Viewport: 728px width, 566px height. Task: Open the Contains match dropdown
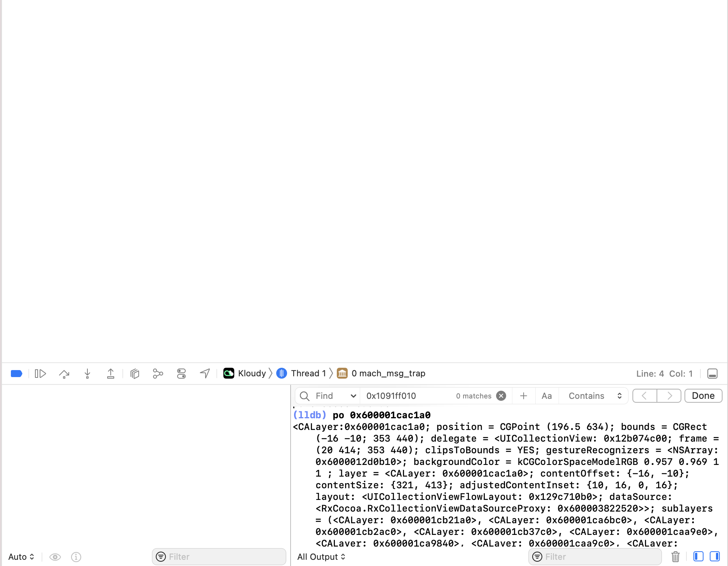pos(595,396)
